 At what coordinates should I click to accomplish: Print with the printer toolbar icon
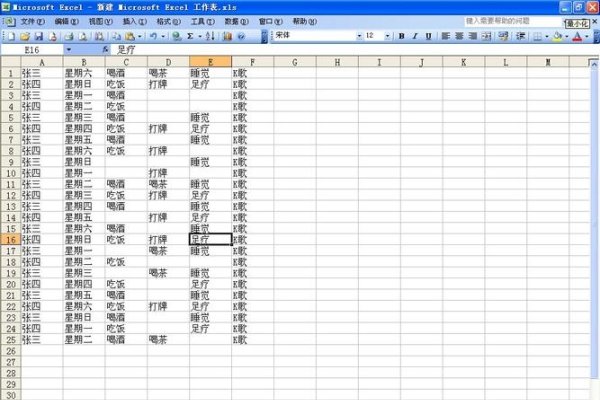click(69, 36)
